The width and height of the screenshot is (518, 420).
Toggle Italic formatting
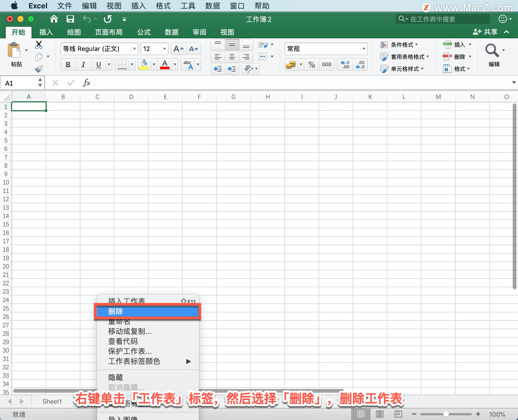(x=83, y=65)
